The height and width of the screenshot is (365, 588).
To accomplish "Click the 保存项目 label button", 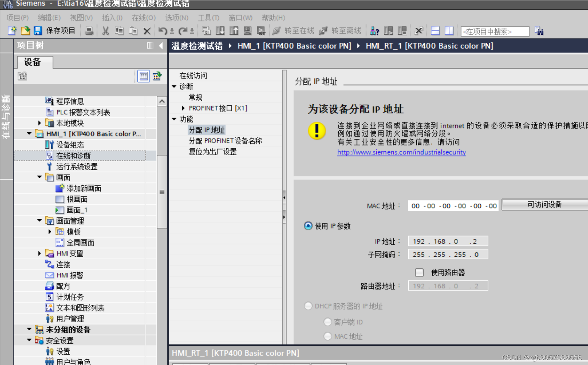I will tap(61, 31).
